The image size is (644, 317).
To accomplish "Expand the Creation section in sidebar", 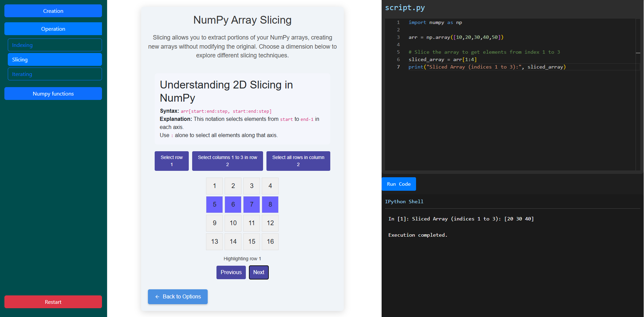I will click(53, 11).
